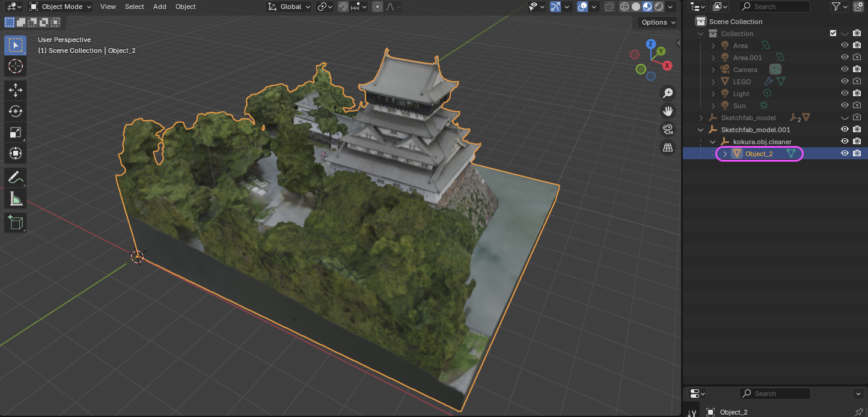Screen dimensions: 868x417
Task: Expand the Object_2 tree row
Action: coord(725,154)
